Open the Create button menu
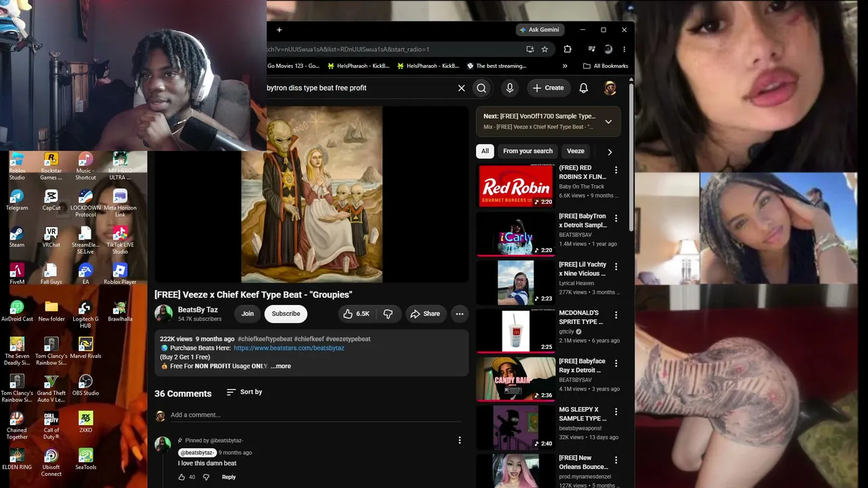This screenshot has height=488, width=868. click(x=548, y=88)
